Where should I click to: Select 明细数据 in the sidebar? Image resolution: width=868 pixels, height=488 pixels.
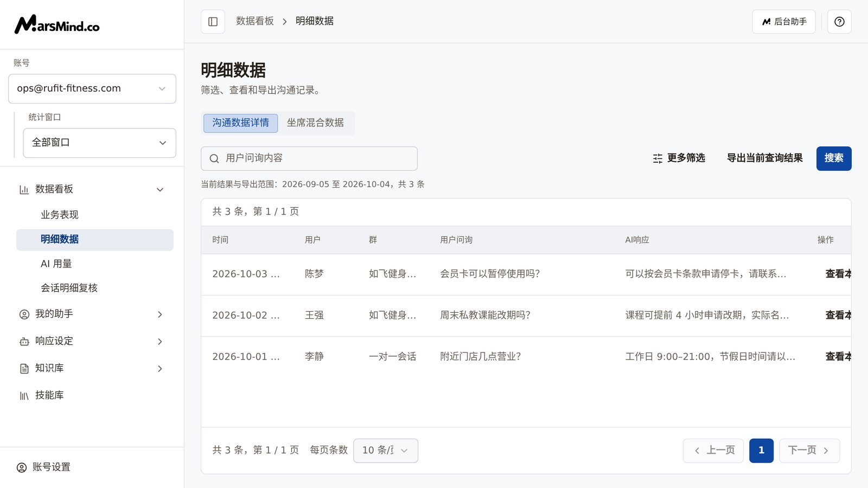(95, 240)
